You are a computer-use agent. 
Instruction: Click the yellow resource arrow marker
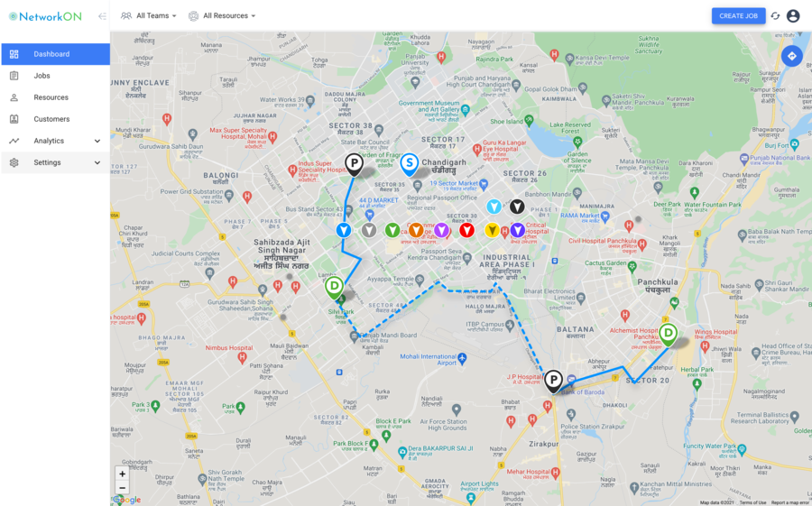492,230
